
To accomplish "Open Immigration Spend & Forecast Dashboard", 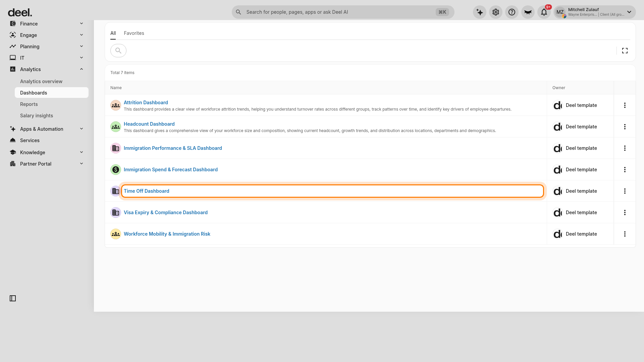I will click(171, 170).
